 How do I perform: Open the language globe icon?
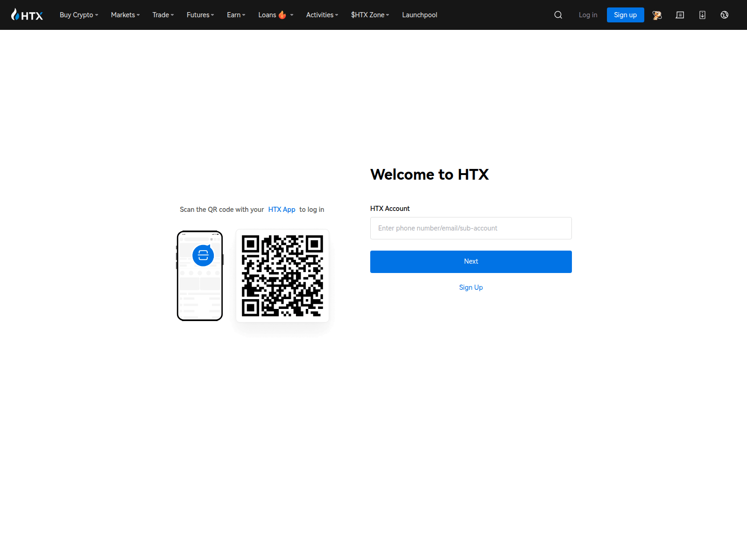[725, 15]
